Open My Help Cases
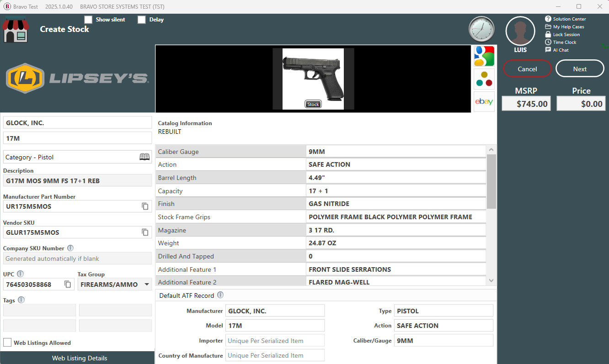Image resolution: width=609 pixels, height=364 pixels. [565, 26]
